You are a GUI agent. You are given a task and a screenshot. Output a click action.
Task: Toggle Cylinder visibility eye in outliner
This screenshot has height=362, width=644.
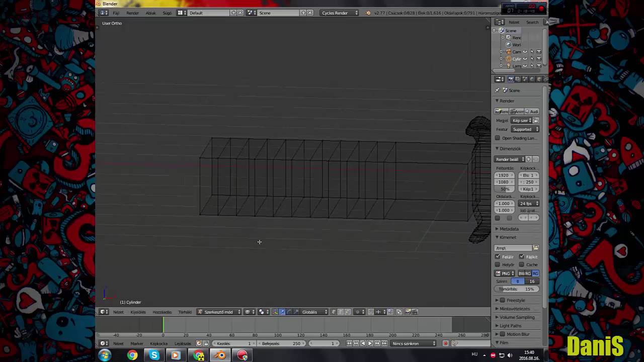(x=525, y=59)
